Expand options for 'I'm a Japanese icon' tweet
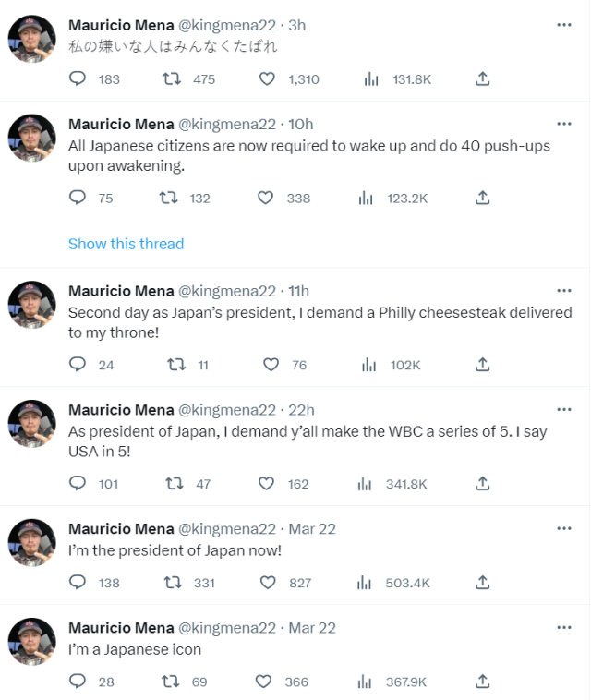This screenshot has width=591, height=700. [x=563, y=628]
